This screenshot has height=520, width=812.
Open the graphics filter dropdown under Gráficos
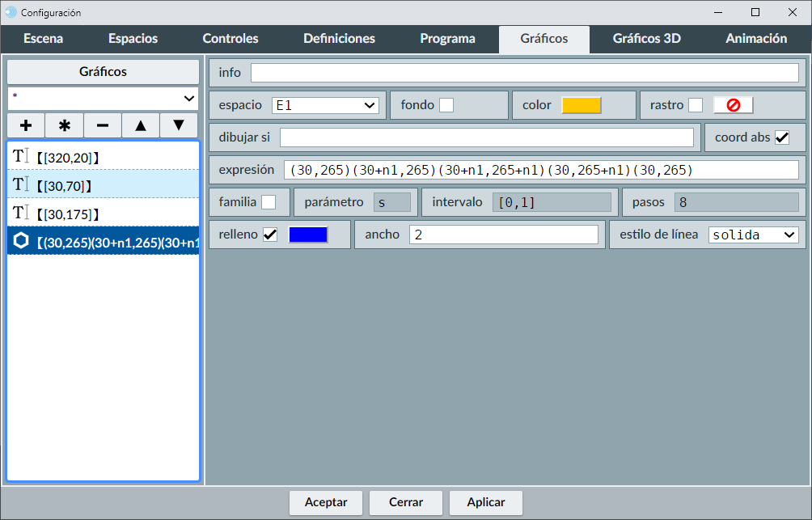click(x=104, y=98)
